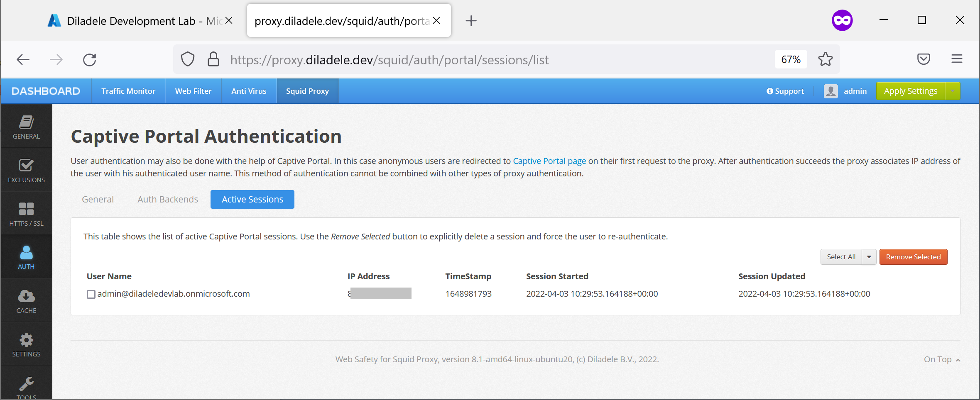Click the admin username label
Image resolution: width=980 pixels, height=400 pixels.
(x=855, y=91)
